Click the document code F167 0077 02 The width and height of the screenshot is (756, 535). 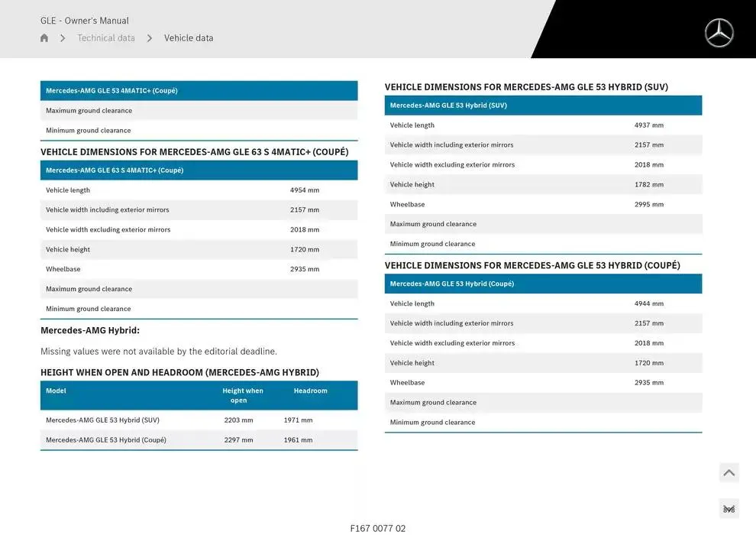click(x=378, y=528)
